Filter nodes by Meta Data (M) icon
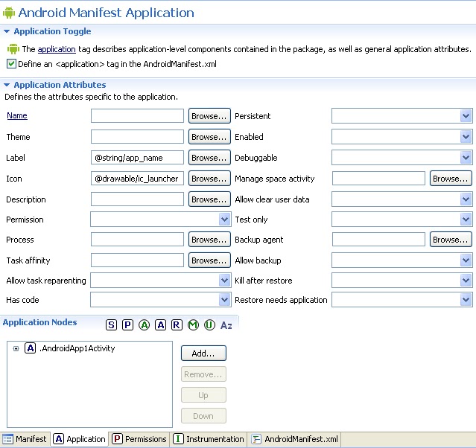The height and width of the screenshot is (448, 476). click(194, 325)
